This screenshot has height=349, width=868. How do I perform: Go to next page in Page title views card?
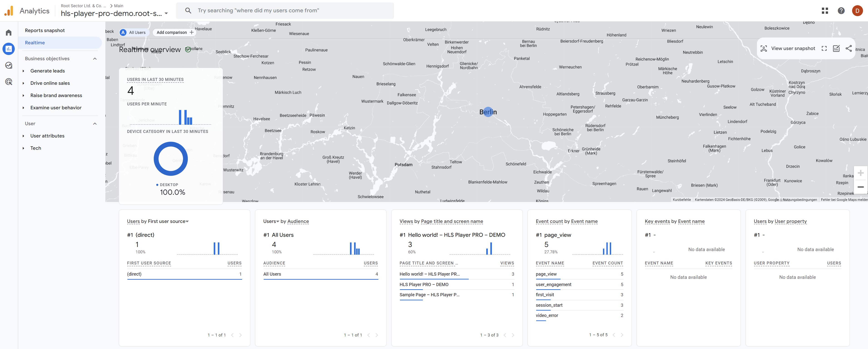click(x=513, y=335)
